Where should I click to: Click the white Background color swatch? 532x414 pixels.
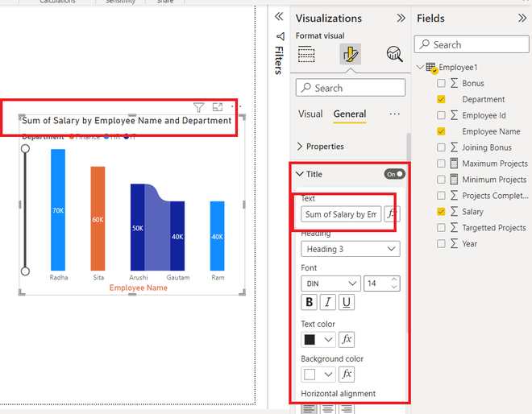click(310, 375)
